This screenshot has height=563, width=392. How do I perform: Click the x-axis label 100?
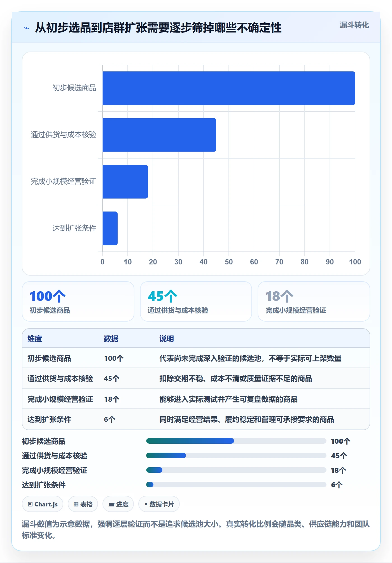pos(355,262)
